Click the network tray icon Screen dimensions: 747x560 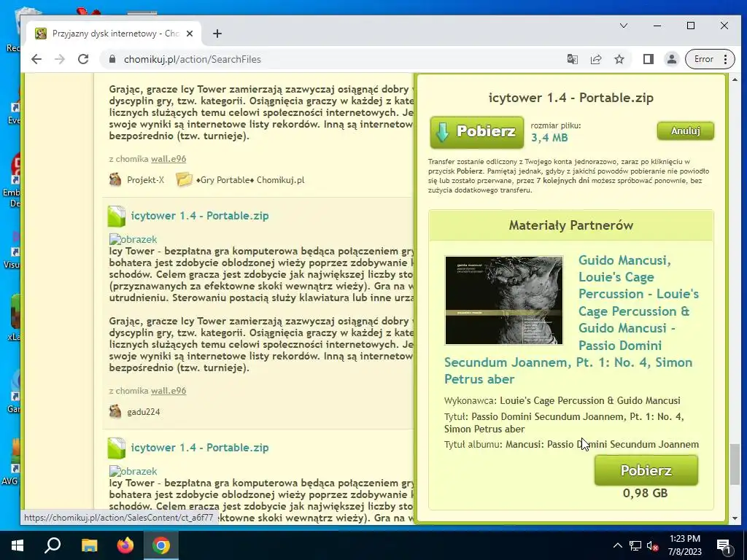pyautogui.click(x=635, y=545)
